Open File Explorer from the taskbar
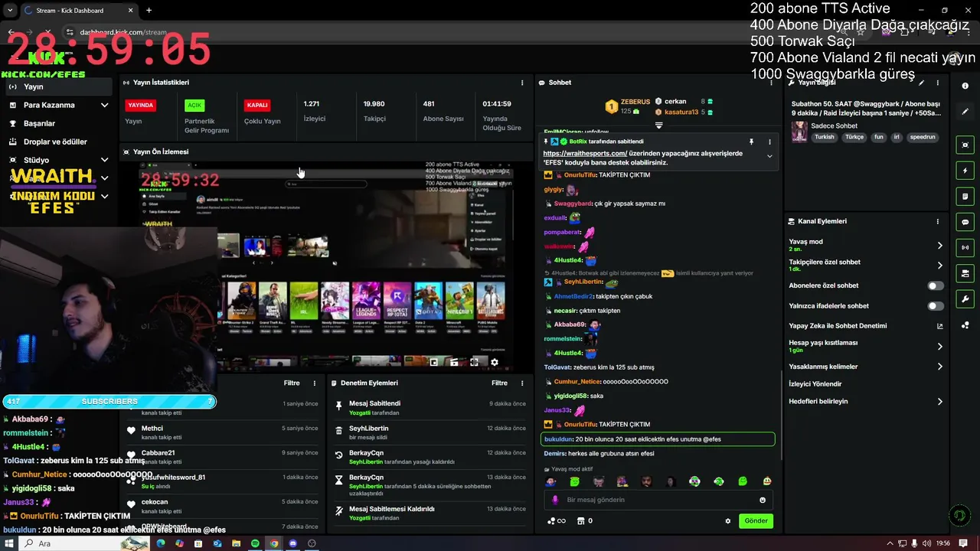Screen dimensions: 980x551 pos(236,543)
